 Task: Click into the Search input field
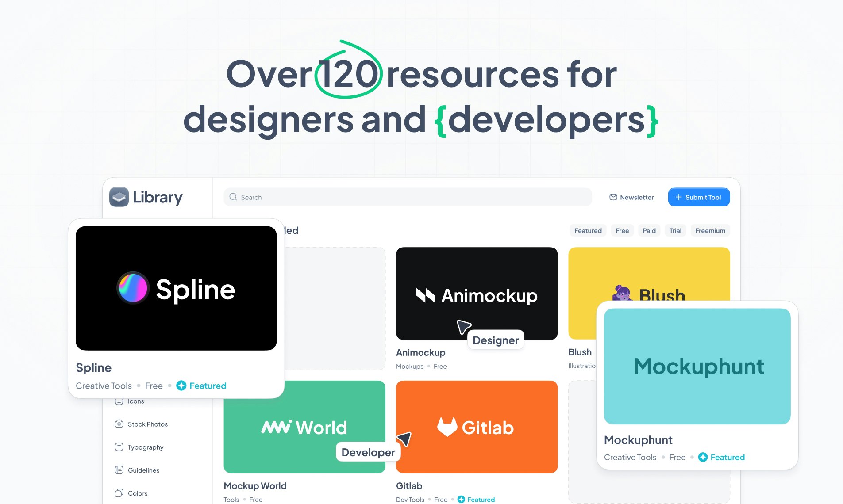pos(408,197)
